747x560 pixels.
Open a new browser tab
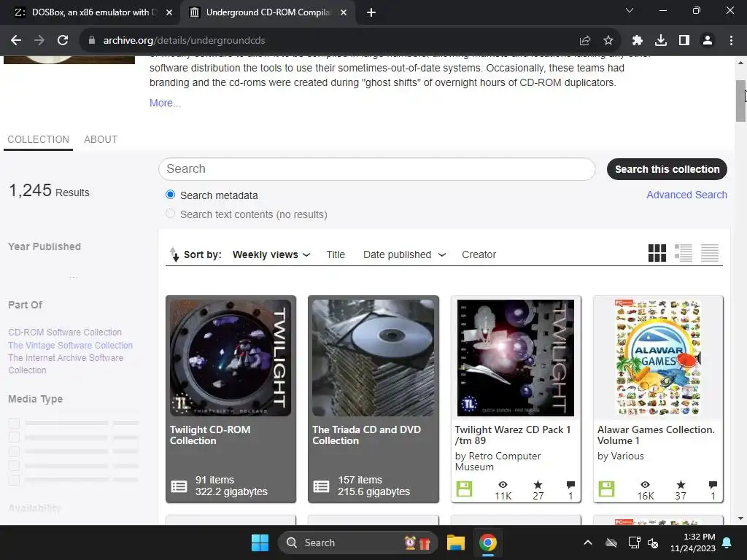(371, 12)
